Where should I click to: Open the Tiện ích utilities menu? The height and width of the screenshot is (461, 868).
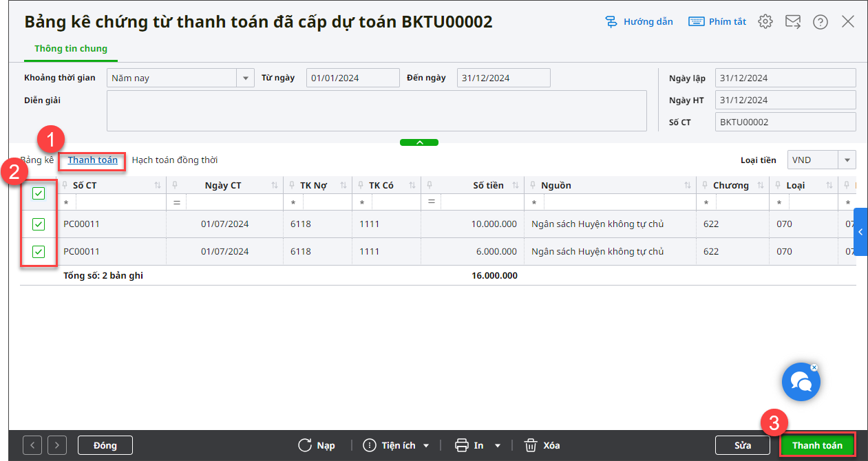[396, 445]
